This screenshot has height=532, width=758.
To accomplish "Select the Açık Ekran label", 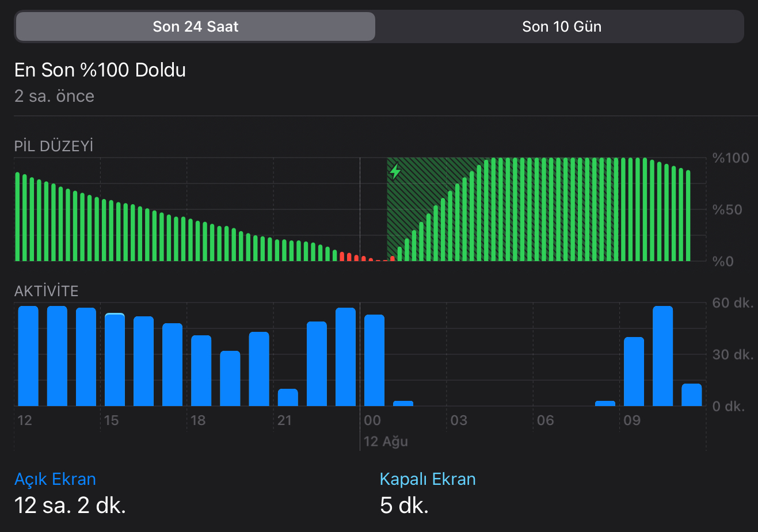I will pyautogui.click(x=55, y=479).
